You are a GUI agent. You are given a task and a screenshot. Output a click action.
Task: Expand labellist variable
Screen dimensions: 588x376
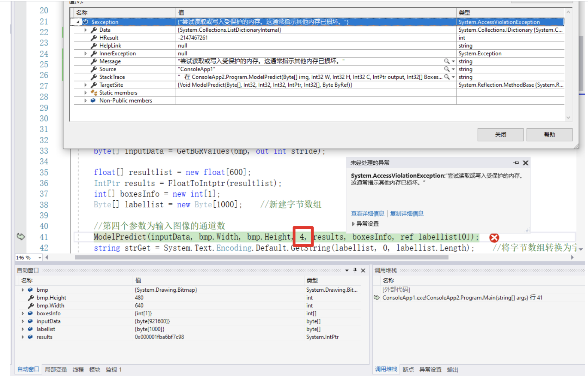(x=23, y=329)
